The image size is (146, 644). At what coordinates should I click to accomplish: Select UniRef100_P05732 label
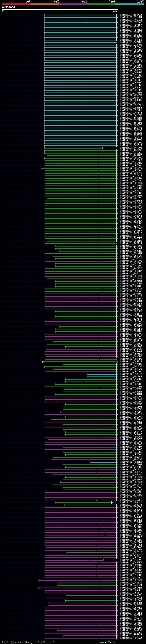[x=131, y=492]
